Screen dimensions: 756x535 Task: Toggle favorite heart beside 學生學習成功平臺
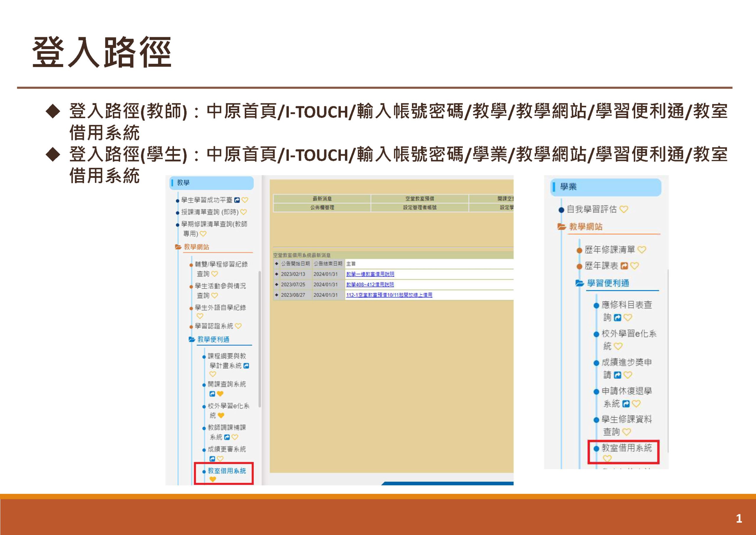click(x=245, y=200)
